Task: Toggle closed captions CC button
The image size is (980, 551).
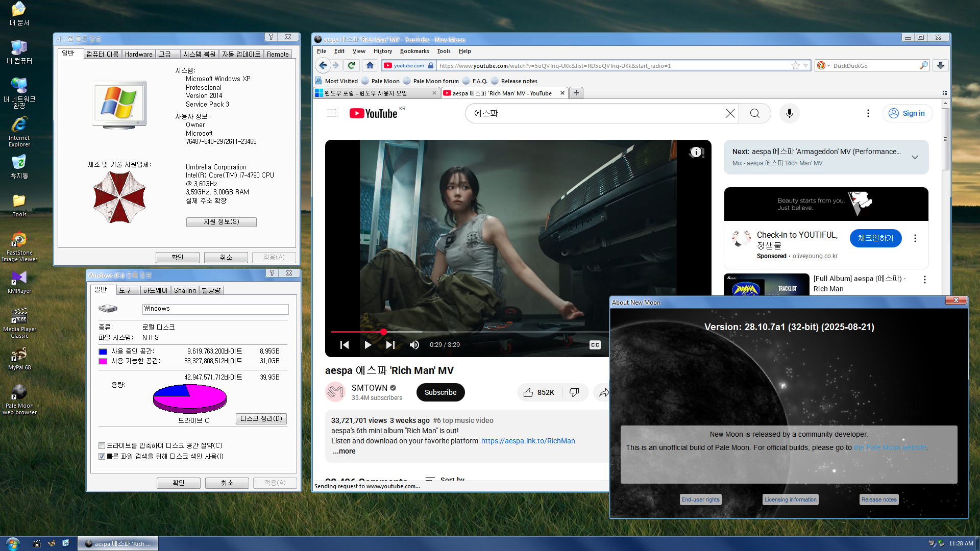Action: [595, 345]
